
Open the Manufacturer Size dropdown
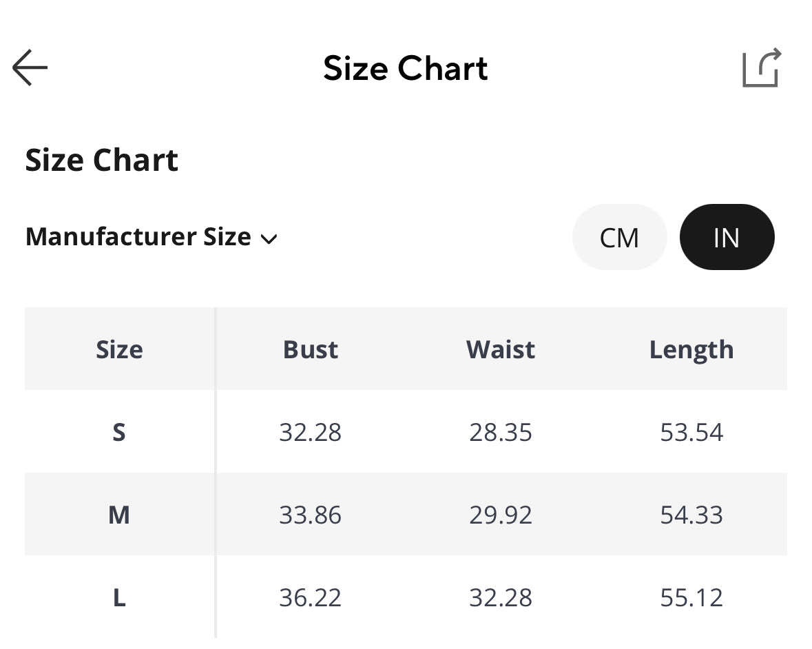(x=152, y=237)
